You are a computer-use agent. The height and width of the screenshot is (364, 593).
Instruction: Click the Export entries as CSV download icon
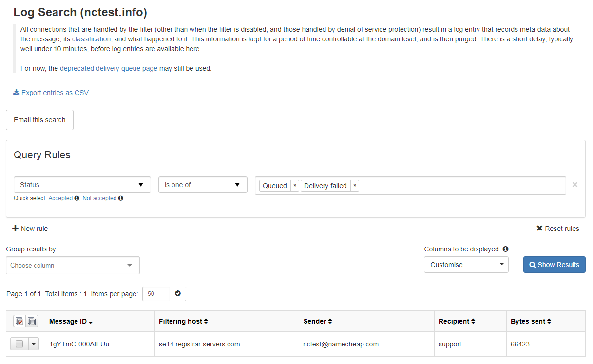[x=16, y=92]
